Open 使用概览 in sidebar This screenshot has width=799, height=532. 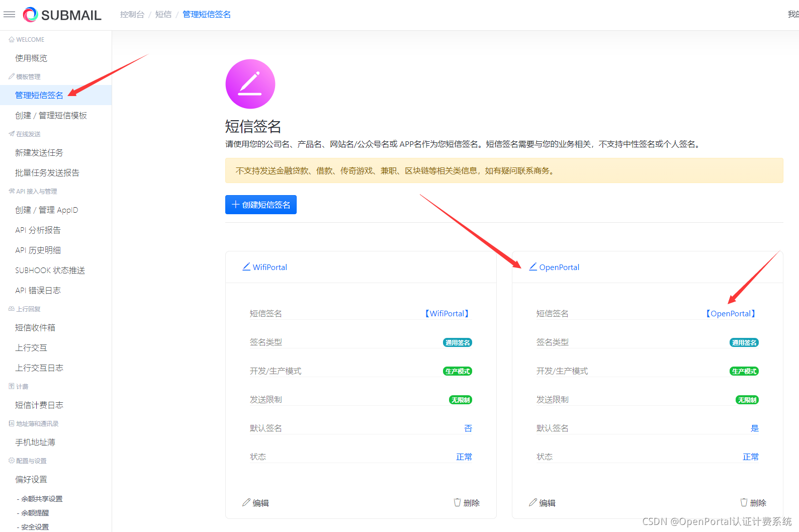point(31,58)
